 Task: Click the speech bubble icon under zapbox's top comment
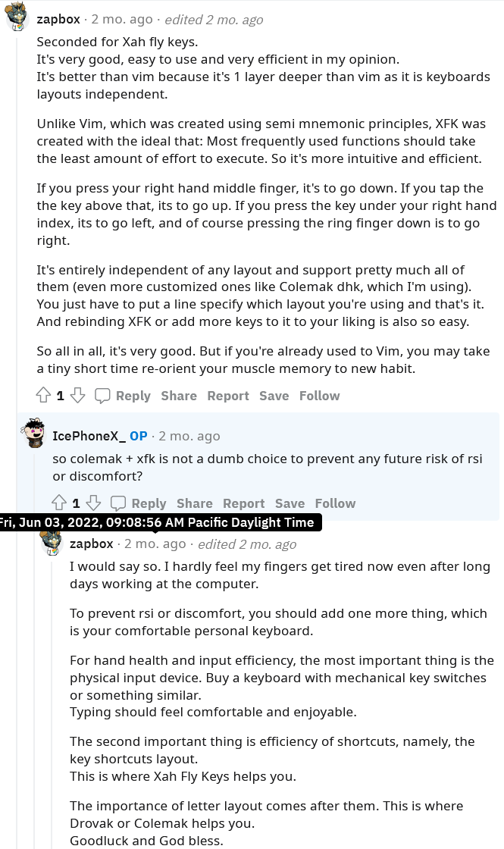[x=102, y=396]
